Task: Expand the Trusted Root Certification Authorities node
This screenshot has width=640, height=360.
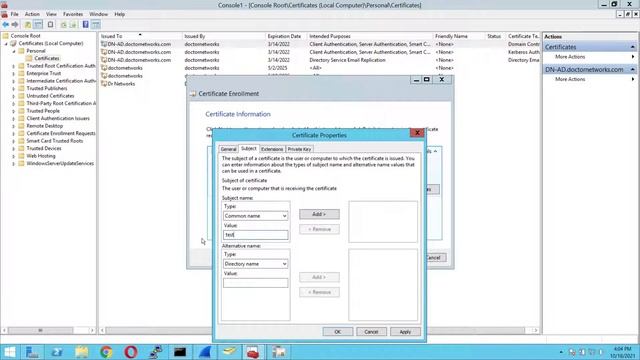Action: tap(13, 66)
